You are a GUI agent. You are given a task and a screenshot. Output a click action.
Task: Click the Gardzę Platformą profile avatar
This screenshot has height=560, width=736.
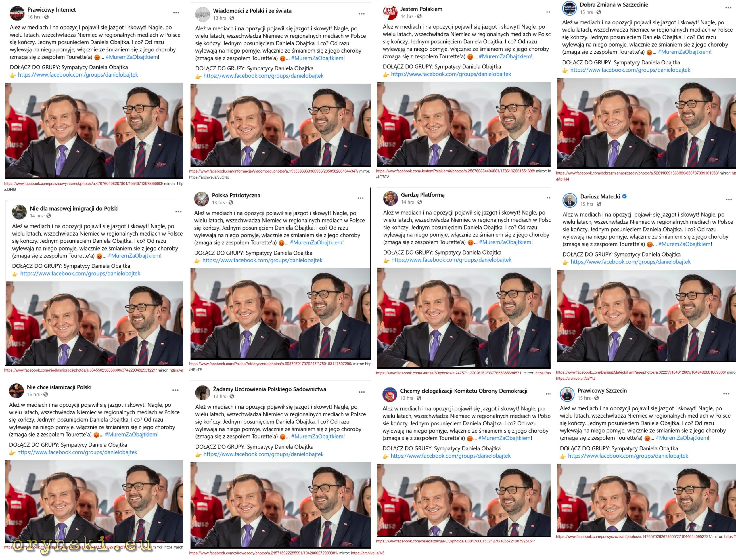(x=390, y=198)
